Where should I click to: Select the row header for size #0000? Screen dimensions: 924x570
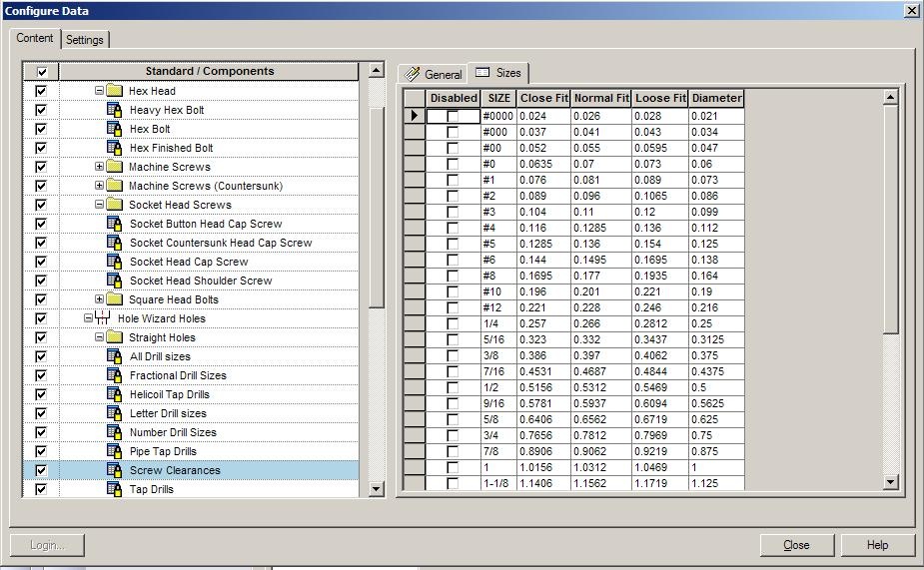pos(415,116)
